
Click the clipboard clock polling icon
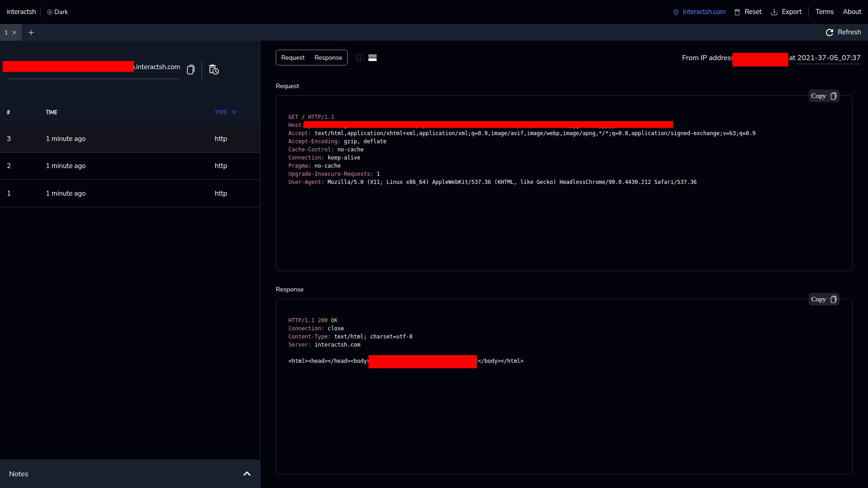coord(214,70)
